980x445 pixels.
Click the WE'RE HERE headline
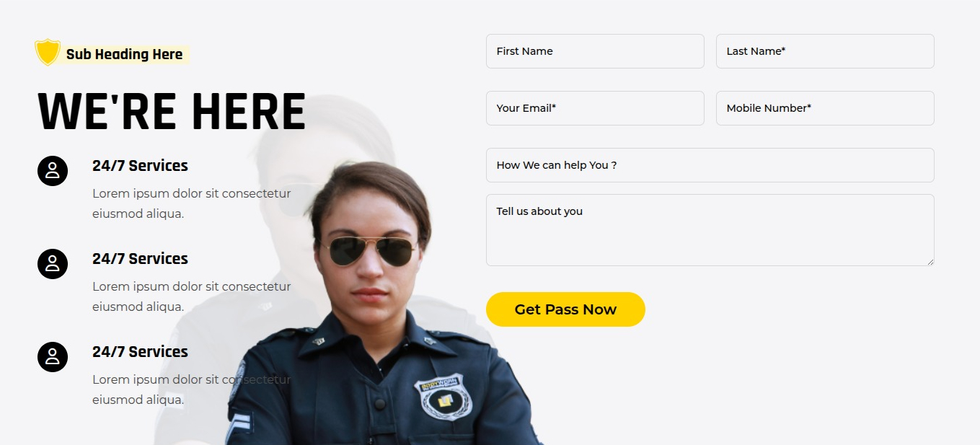[x=172, y=113]
